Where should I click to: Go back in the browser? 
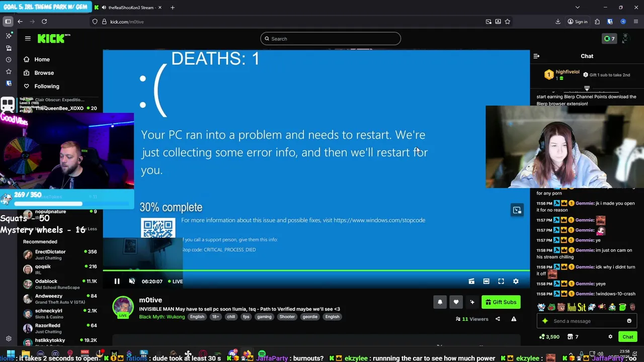click(20, 22)
